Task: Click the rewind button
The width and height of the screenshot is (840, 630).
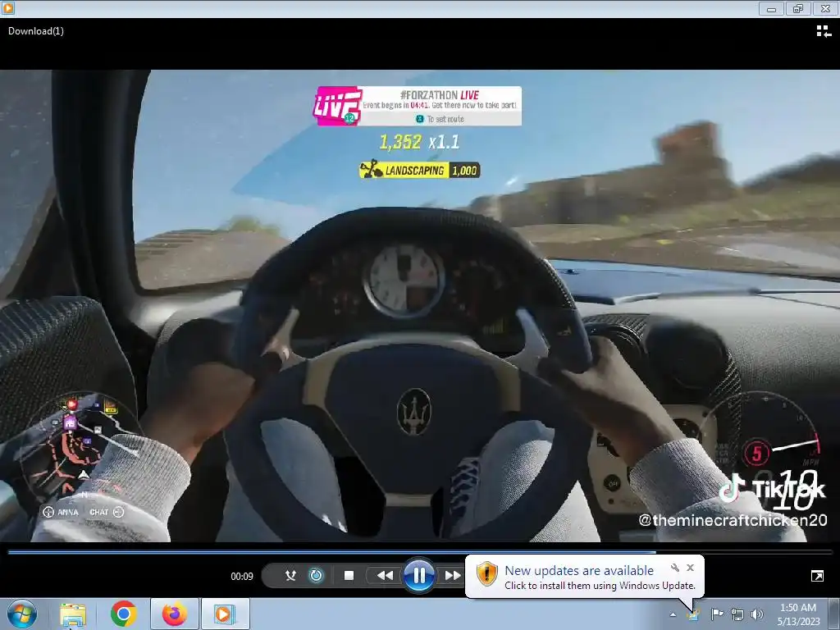Action: click(385, 575)
